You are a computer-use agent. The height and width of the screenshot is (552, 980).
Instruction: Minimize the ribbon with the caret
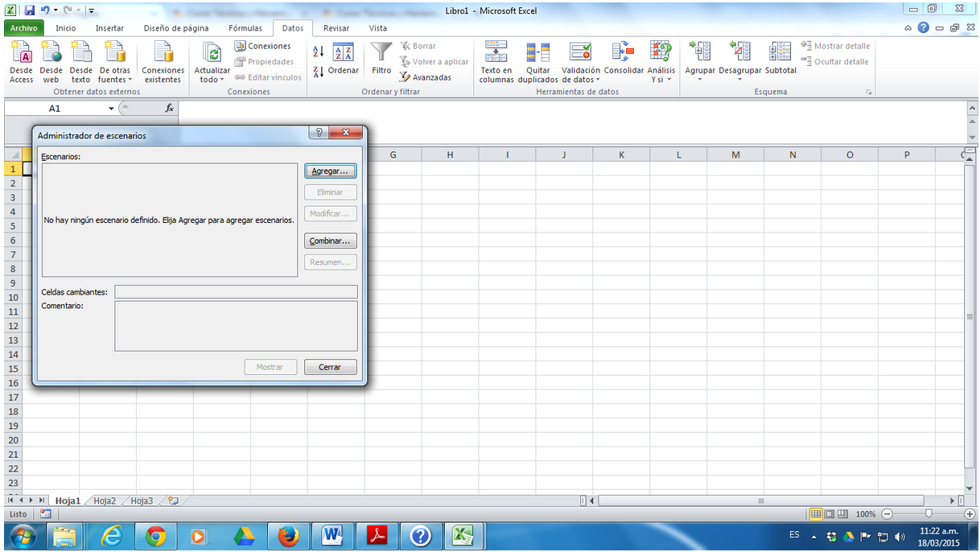pos(908,28)
